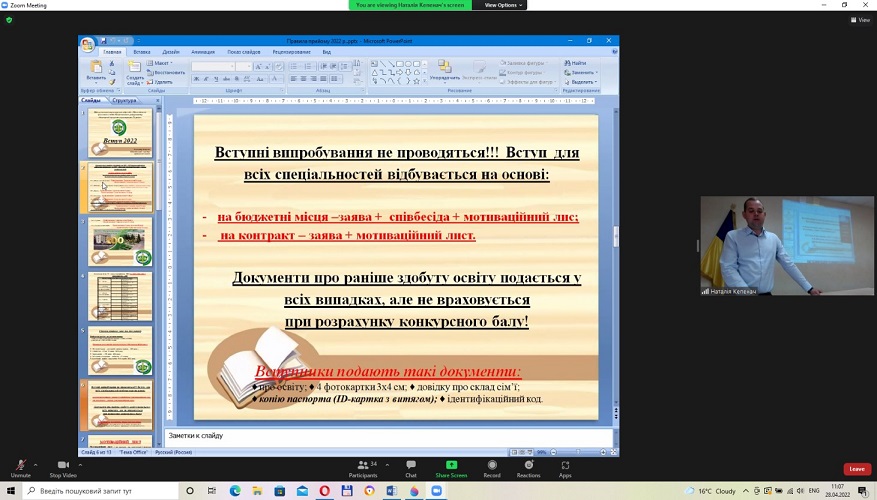
Task: Click the star shape in shapes gallery
Action: [x=416, y=81]
